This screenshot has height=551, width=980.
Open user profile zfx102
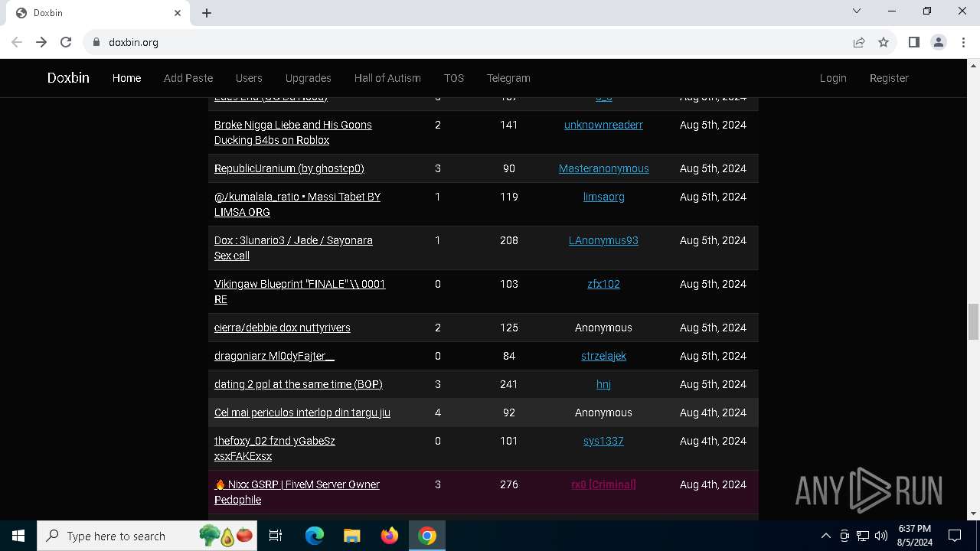[603, 284]
